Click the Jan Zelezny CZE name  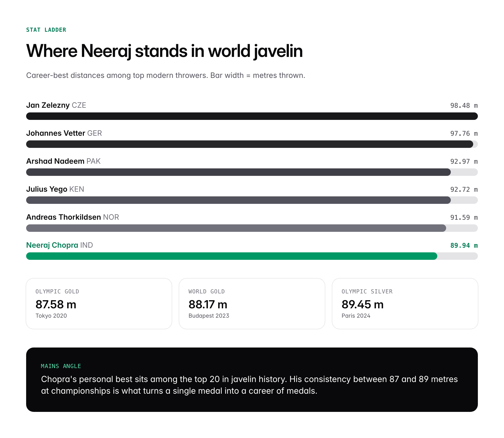click(x=56, y=105)
